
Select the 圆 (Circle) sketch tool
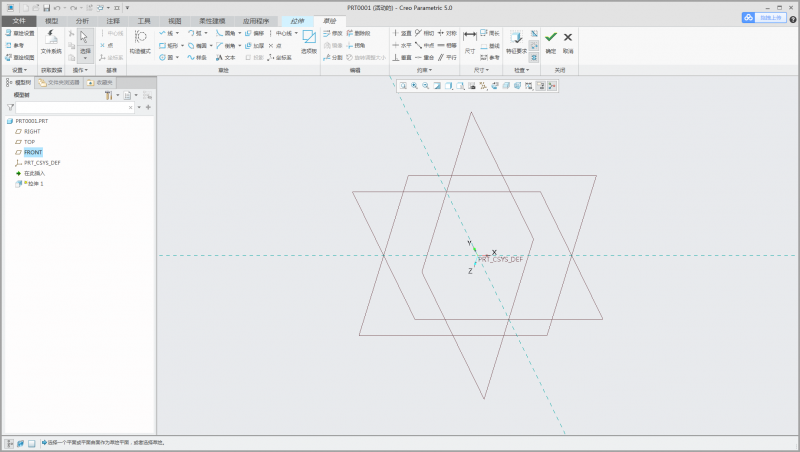166,58
